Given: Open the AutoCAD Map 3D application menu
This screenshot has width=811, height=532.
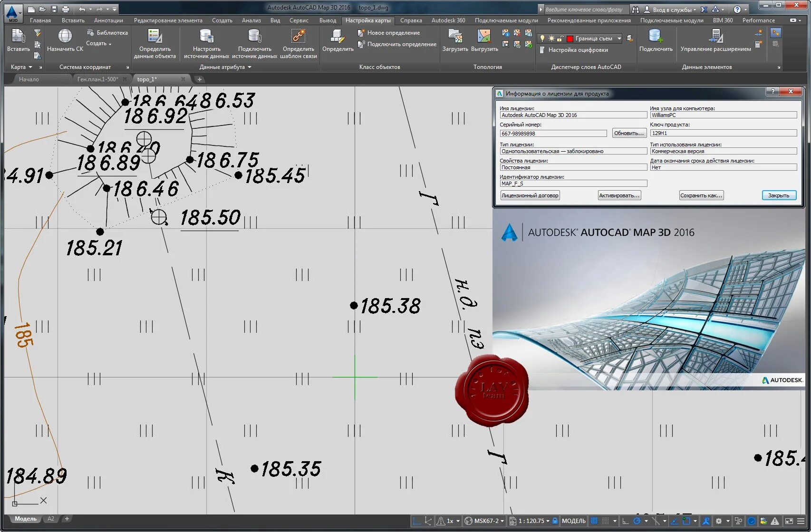Looking at the screenshot, I should coord(12,12).
